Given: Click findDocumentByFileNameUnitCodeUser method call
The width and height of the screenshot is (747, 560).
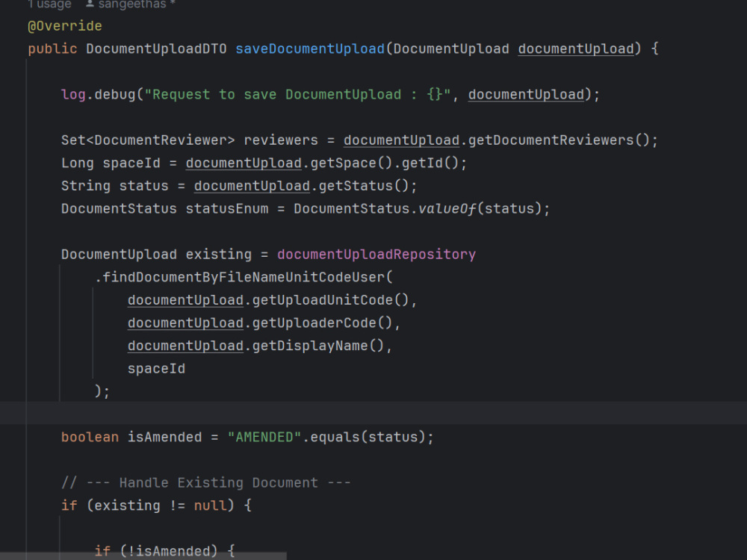Looking at the screenshot, I should tap(244, 277).
